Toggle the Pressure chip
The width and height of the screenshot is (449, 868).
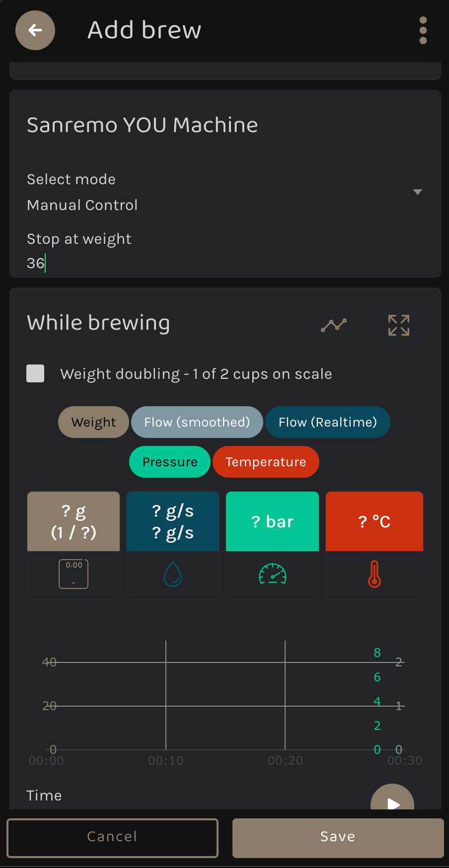point(169,462)
